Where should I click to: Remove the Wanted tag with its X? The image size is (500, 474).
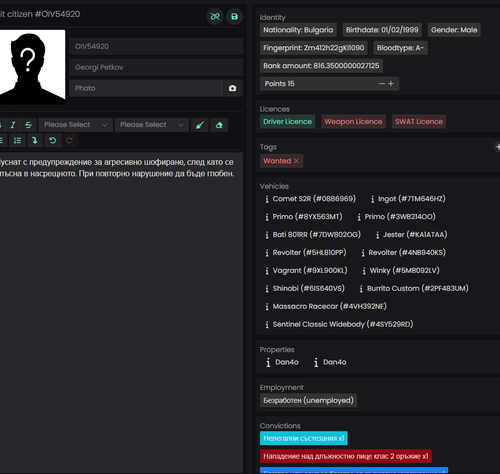[x=296, y=161]
